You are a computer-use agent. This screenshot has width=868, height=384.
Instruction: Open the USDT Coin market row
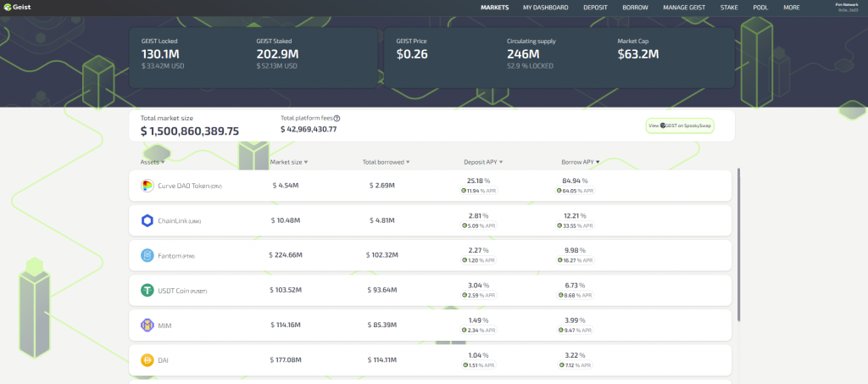point(430,291)
